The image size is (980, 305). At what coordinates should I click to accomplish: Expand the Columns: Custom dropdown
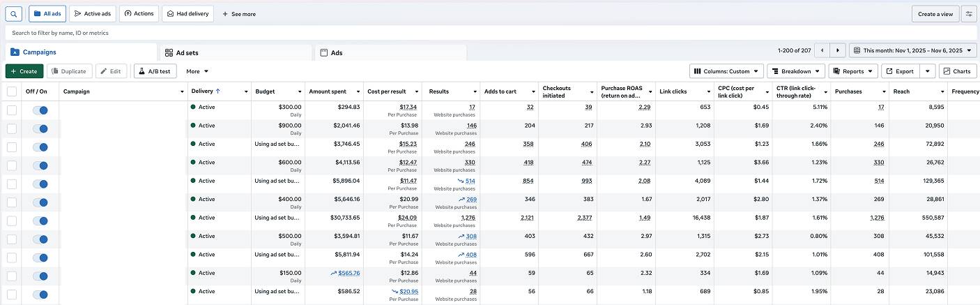(726, 71)
